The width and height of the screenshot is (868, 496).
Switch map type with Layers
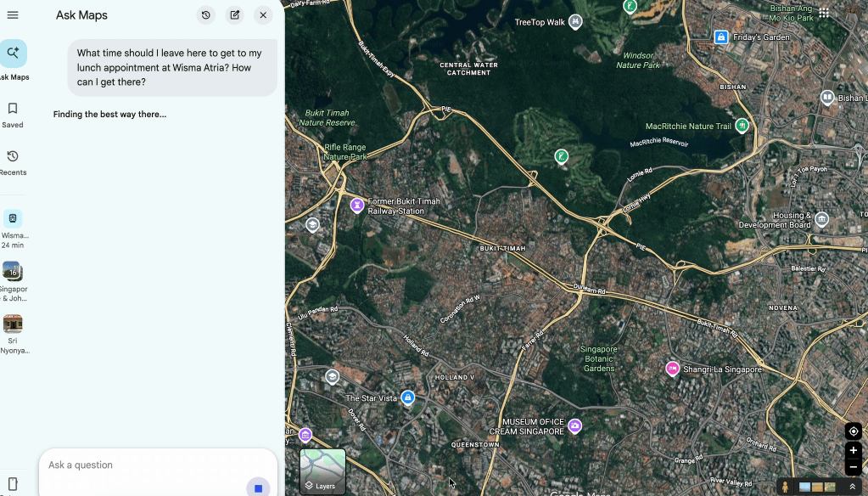(x=322, y=471)
